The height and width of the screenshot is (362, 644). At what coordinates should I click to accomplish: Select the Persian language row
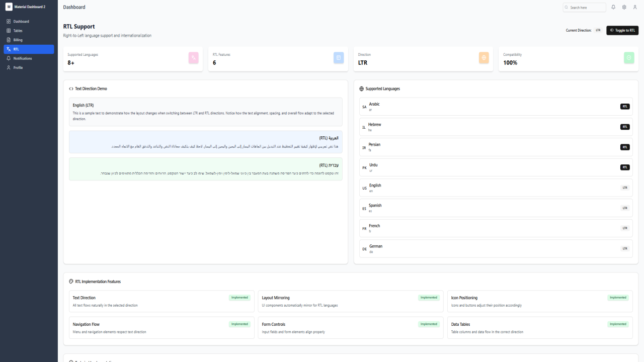pyautogui.click(x=496, y=147)
